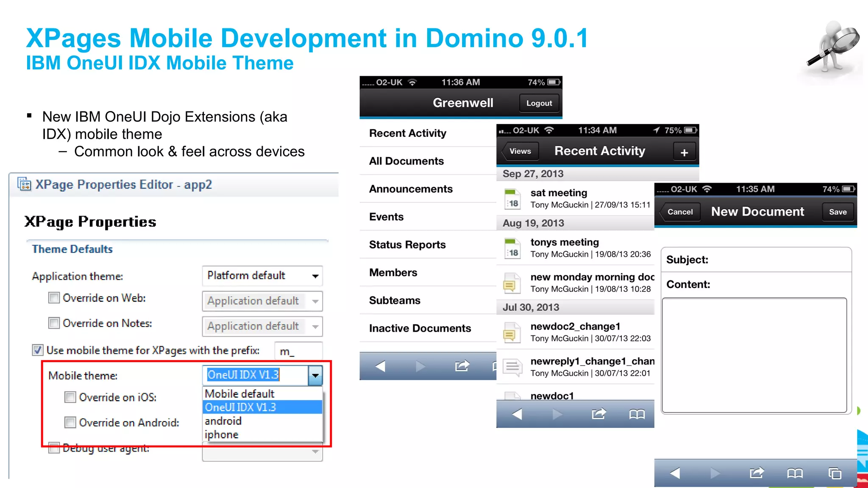Open tabs icon in New Document phone toolbar

pos(835,473)
